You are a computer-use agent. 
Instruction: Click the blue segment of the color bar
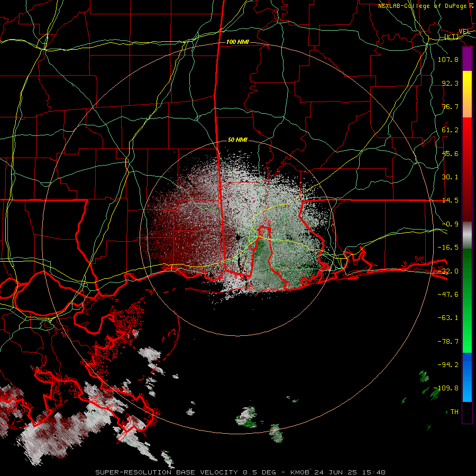point(467,377)
